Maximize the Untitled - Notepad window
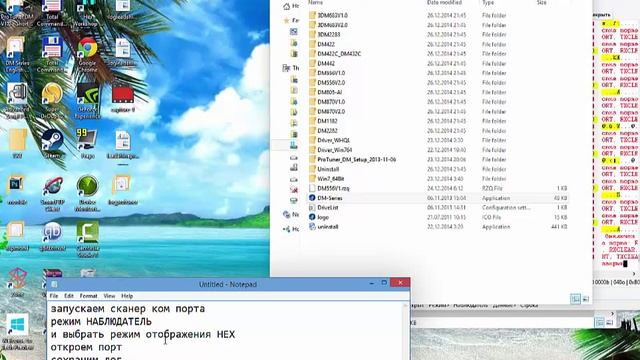The height and width of the screenshot is (360, 640). click(x=384, y=283)
